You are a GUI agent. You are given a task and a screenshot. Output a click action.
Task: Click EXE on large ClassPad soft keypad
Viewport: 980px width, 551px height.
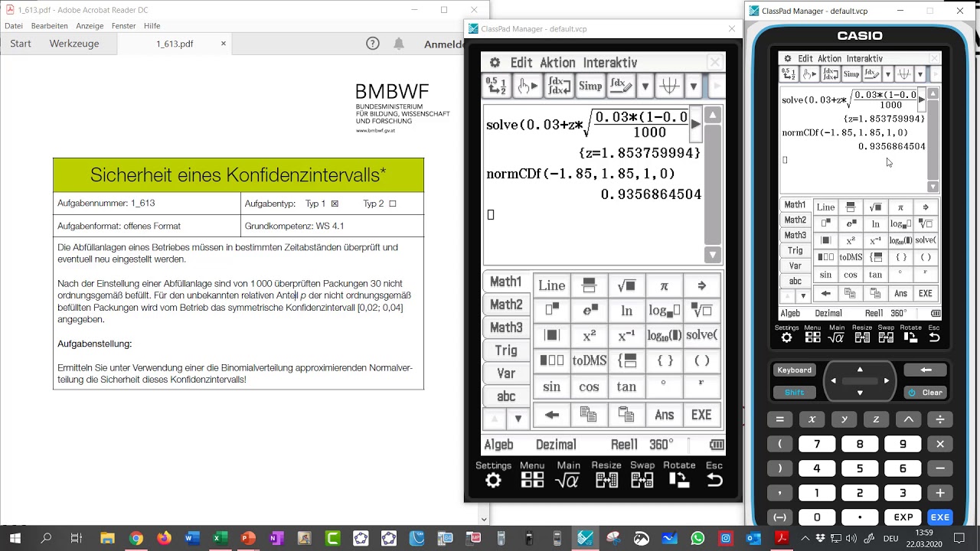701,415
